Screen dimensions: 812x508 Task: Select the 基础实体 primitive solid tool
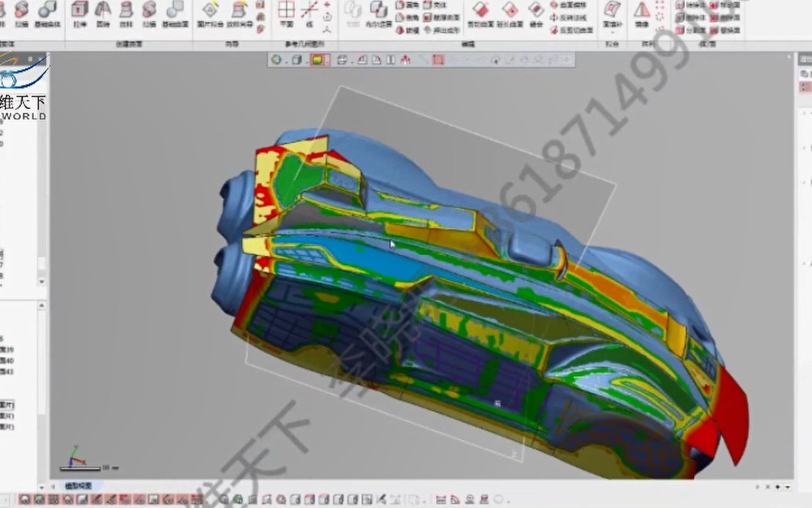pyautogui.click(x=48, y=14)
